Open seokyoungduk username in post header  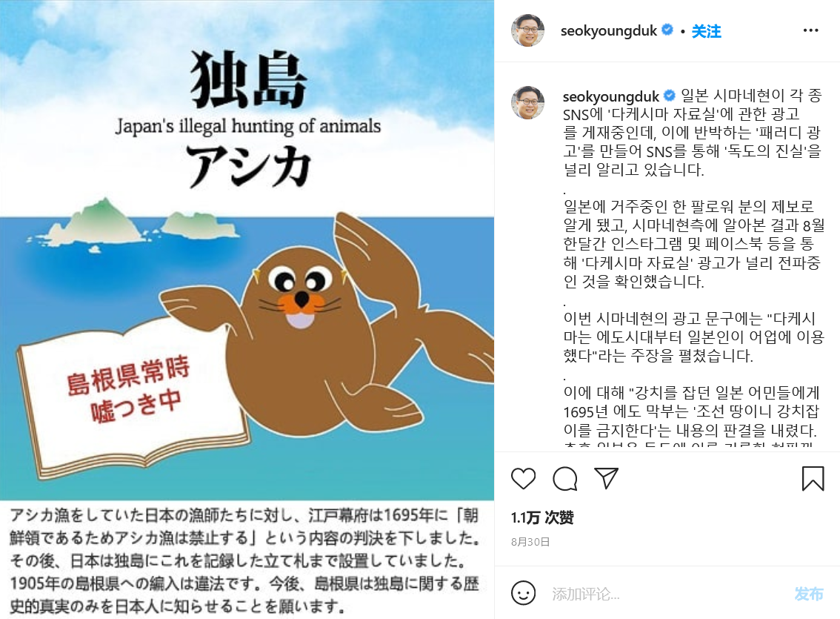[609, 31]
